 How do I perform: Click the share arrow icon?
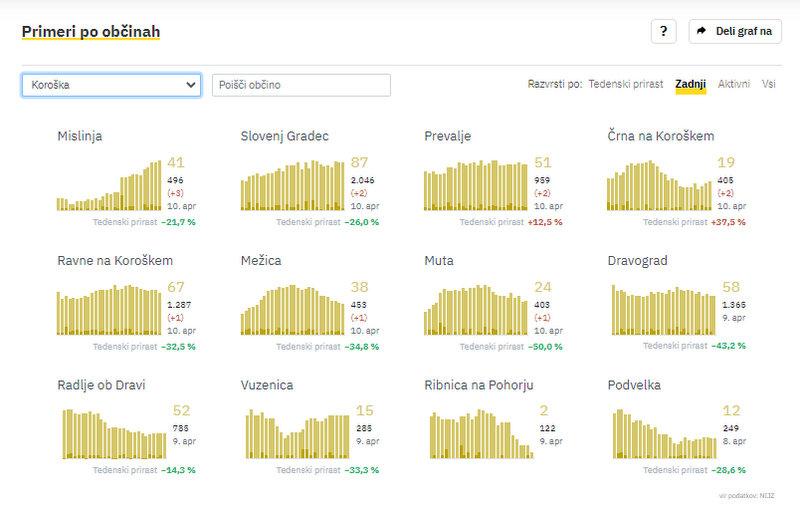click(702, 31)
